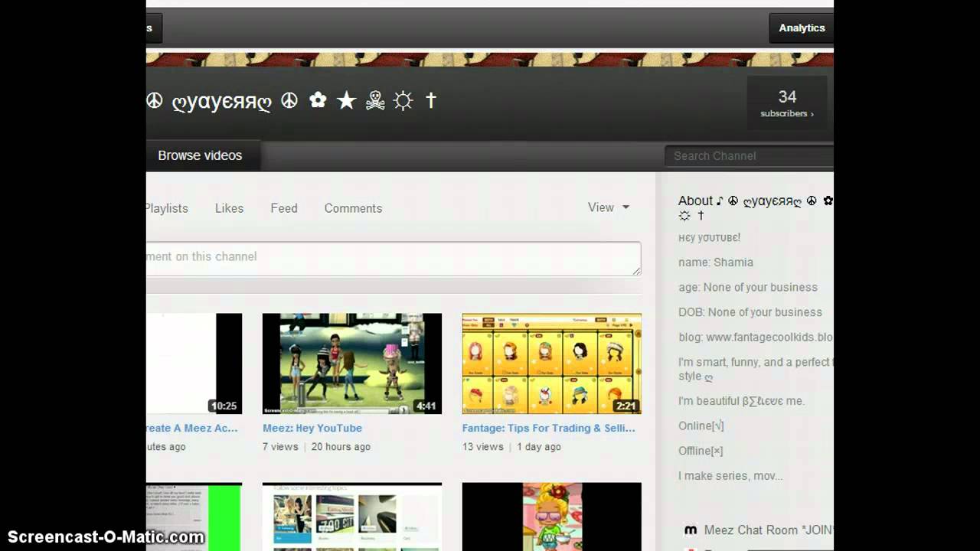
Task: Open Fantage: Tips For Trading & Selli... link
Action: pos(549,428)
